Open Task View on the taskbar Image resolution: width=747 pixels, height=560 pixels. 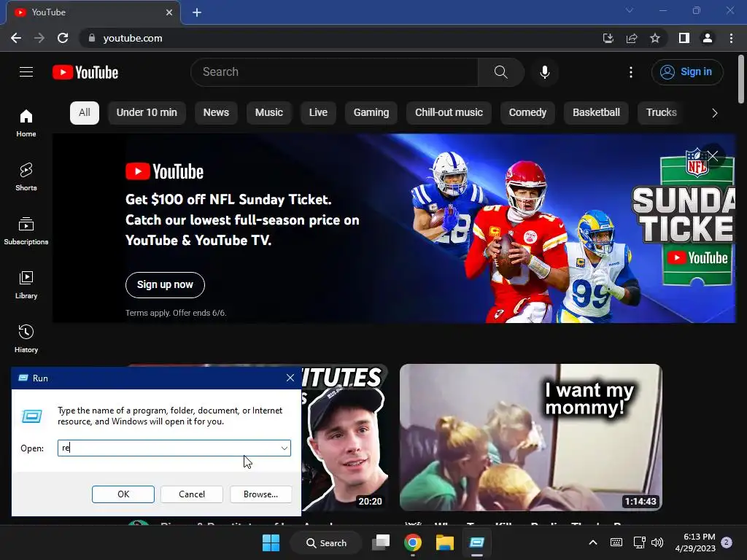pos(381,542)
